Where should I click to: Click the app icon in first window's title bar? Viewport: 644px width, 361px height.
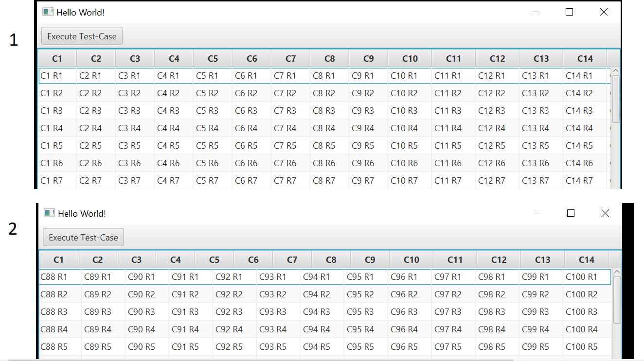coord(48,12)
